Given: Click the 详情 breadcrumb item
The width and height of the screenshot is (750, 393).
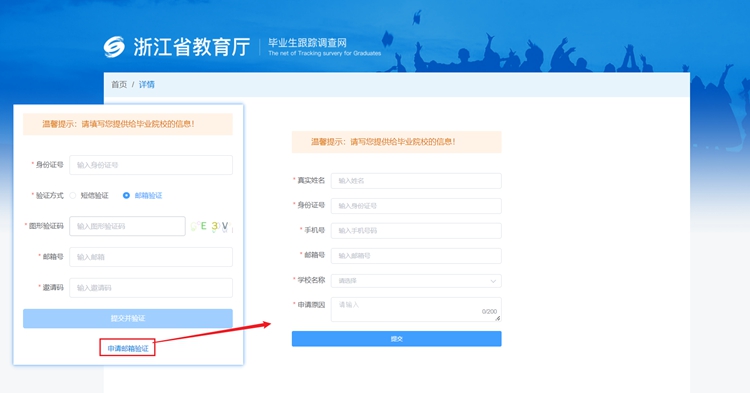Looking at the screenshot, I should (x=146, y=85).
